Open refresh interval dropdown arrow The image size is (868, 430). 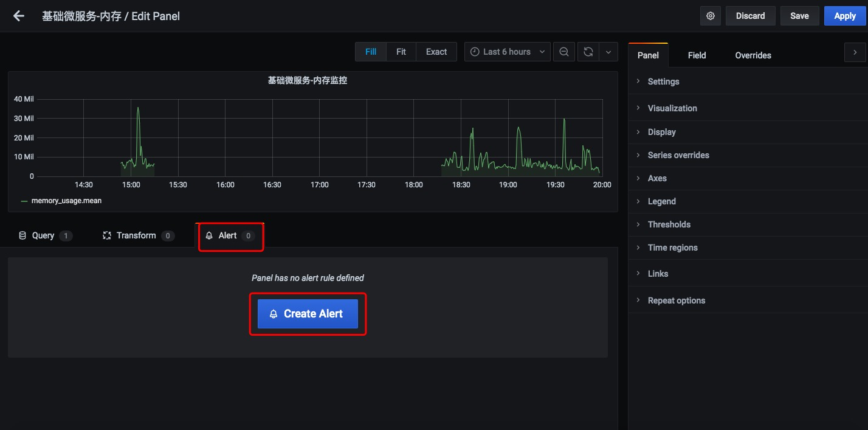pyautogui.click(x=608, y=52)
